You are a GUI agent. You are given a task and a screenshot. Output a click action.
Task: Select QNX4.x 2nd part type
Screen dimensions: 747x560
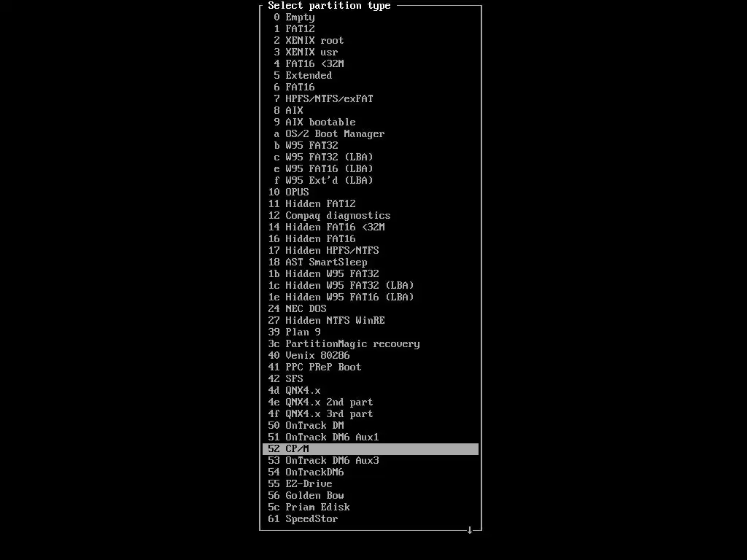tap(370, 402)
